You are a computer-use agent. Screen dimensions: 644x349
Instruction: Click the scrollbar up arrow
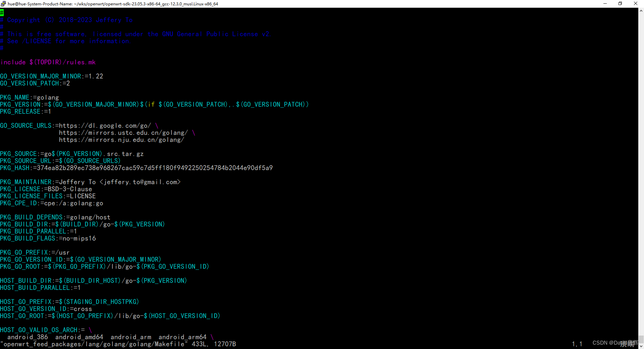[x=641, y=11]
